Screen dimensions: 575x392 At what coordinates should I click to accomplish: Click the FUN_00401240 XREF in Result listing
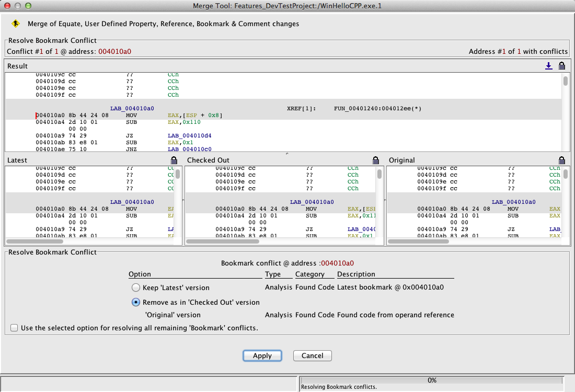(377, 109)
